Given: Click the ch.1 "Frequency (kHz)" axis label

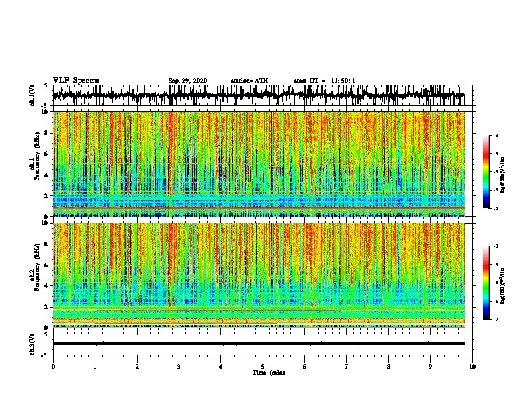Looking at the screenshot, I should tap(37, 157).
